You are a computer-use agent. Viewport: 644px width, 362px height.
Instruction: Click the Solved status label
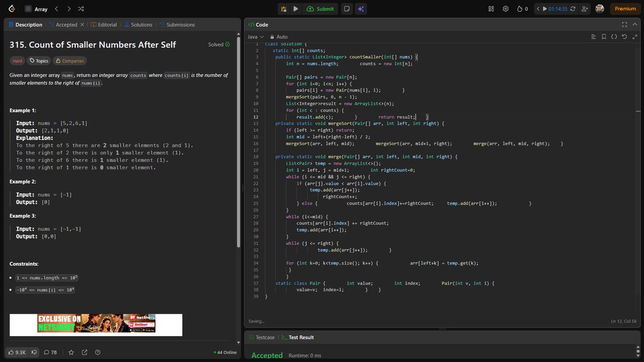tap(219, 45)
